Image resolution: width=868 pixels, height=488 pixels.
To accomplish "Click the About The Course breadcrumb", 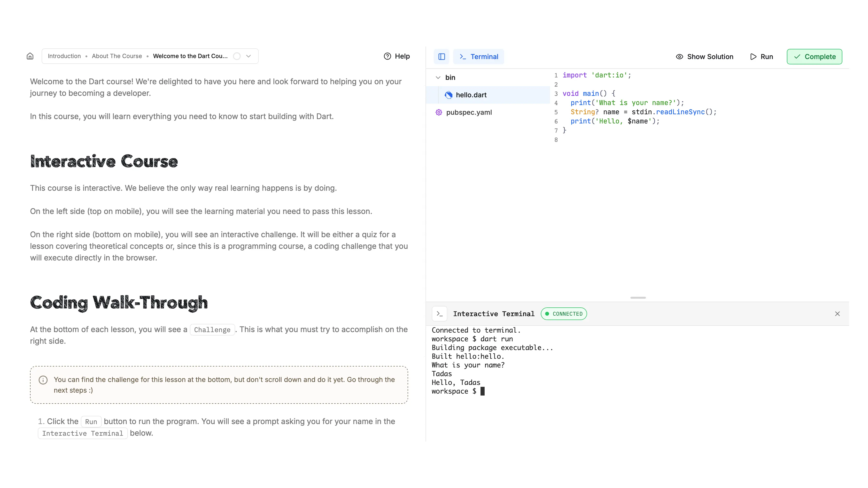I will 116,56.
